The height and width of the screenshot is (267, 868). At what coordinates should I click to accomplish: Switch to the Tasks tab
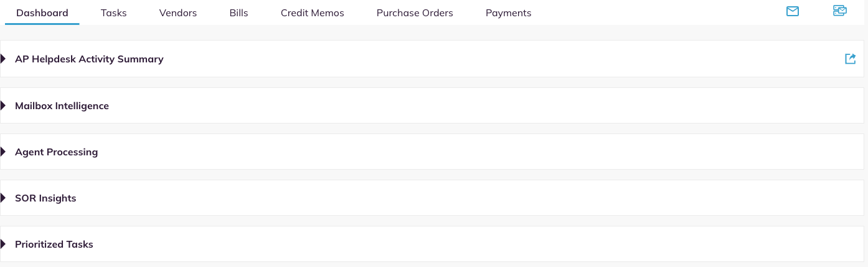click(113, 12)
